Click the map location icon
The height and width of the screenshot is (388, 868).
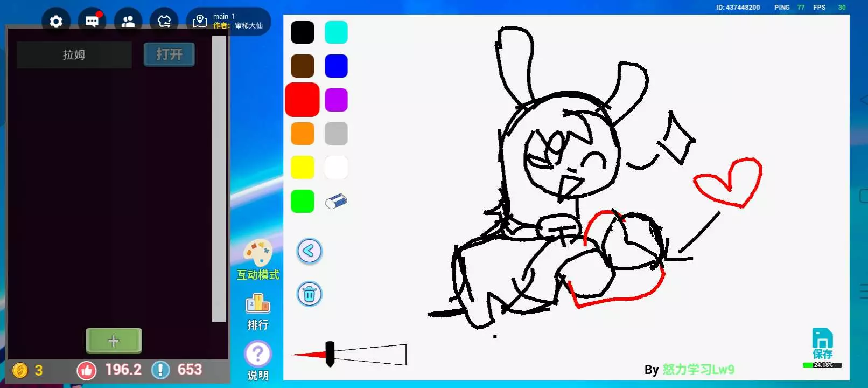[x=200, y=22]
